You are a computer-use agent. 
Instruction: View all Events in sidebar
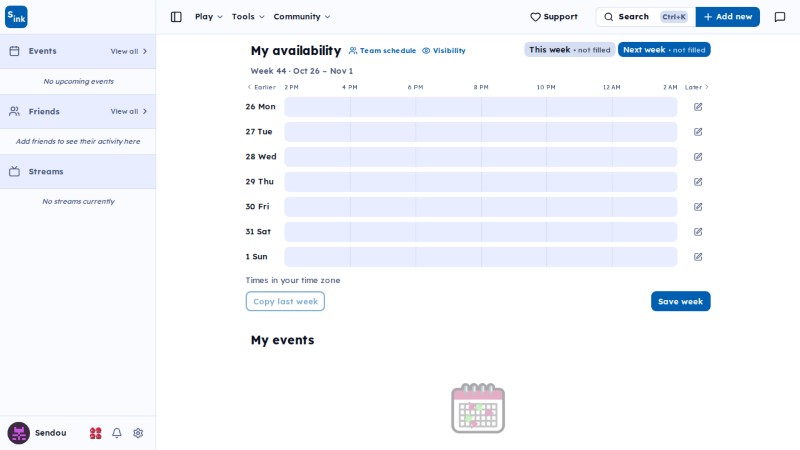129,51
